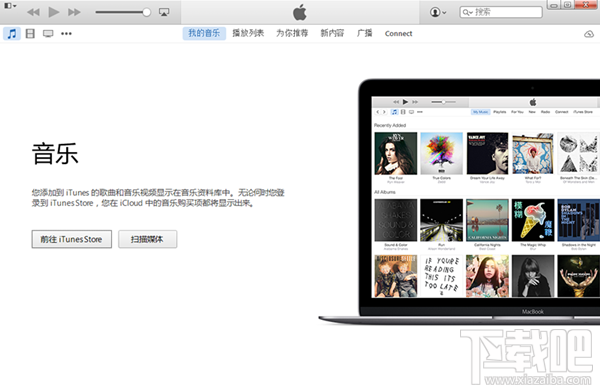Switch to the Movies film icon
Image resolution: width=600 pixels, height=390 pixels.
coord(30,34)
